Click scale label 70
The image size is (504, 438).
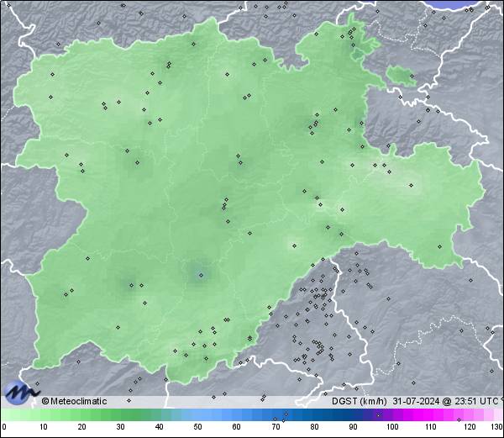[276, 427]
